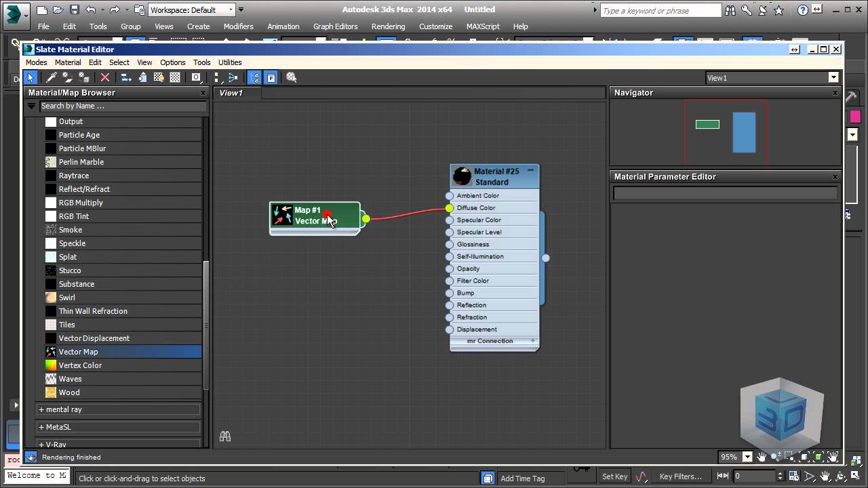
Task: Click the Lay Out Children icon
Action: click(x=233, y=77)
